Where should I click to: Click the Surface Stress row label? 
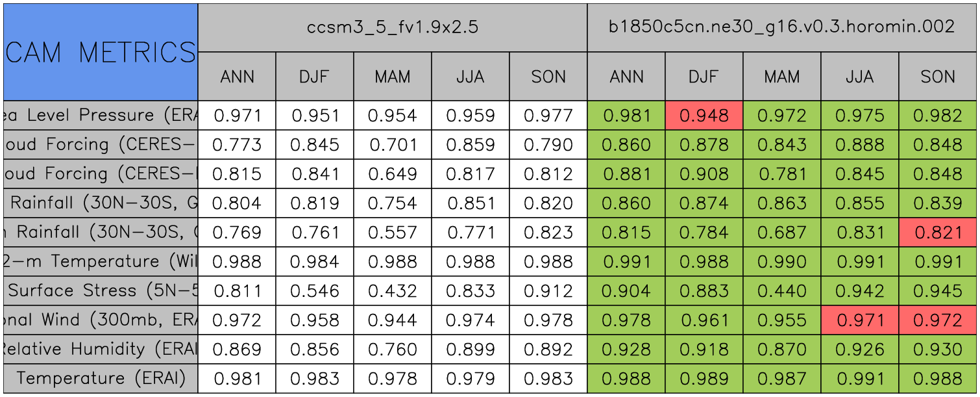click(101, 291)
